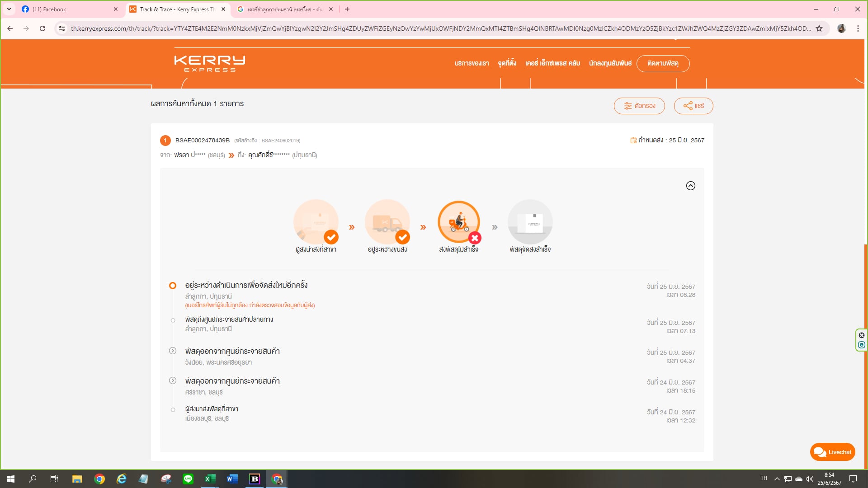Click the ส่งพัสดุไม่สำเร็จ rider icon
Viewport: 868px width, 488px height.
(x=459, y=222)
